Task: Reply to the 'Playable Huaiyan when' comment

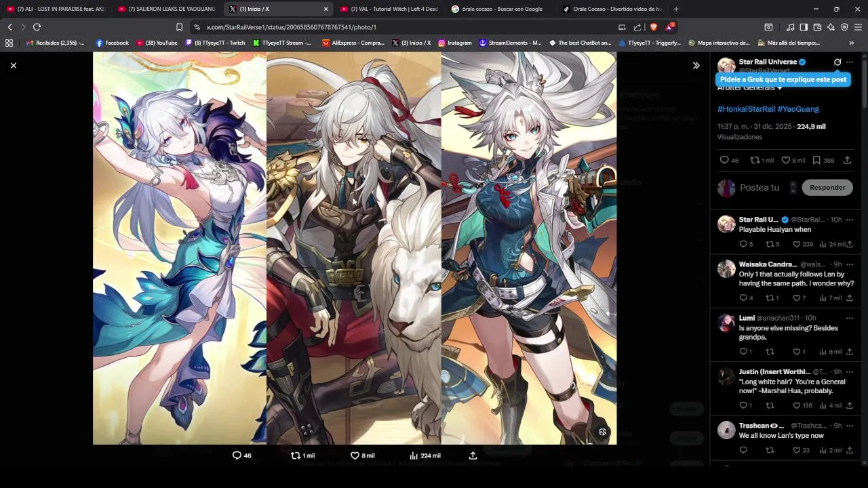Action: tap(743, 244)
